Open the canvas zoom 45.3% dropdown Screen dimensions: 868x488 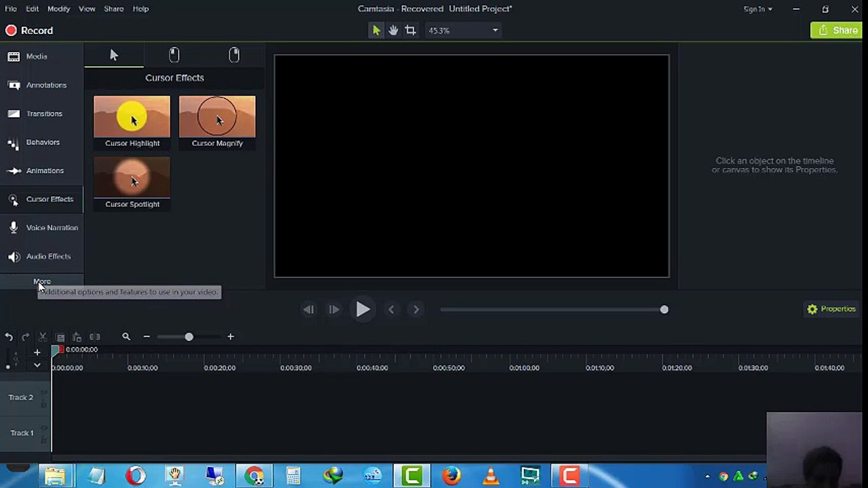click(x=463, y=30)
